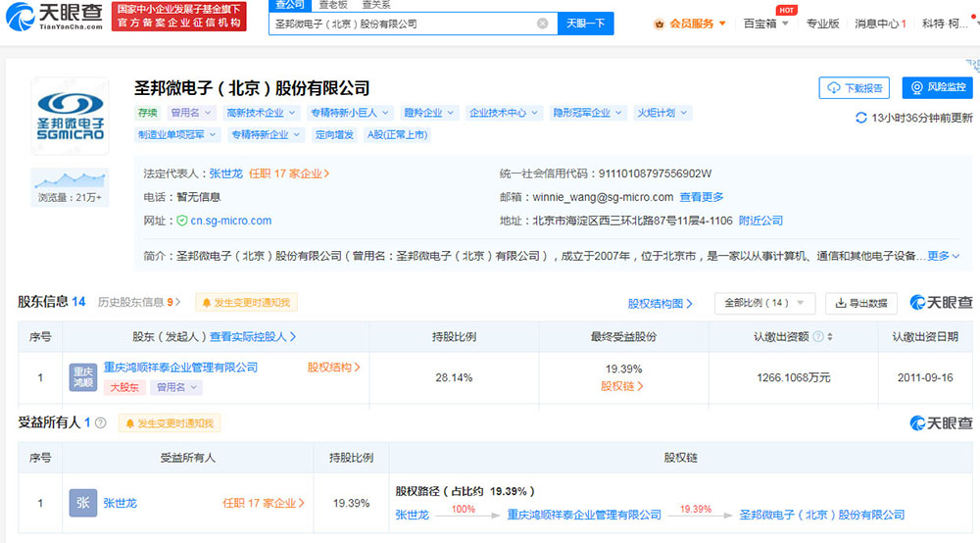Image resolution: width=980 pixels, height=543 pixels.
Task: Click the 存续 status tag
Action: (148, 113)
